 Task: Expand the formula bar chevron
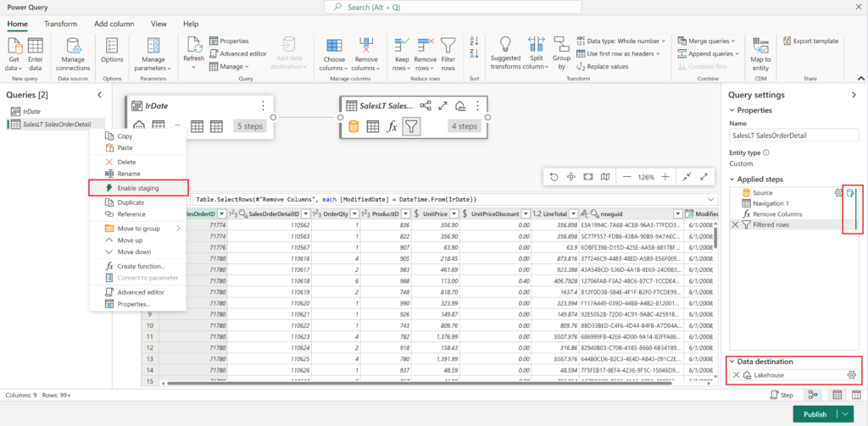pos(710,199)
